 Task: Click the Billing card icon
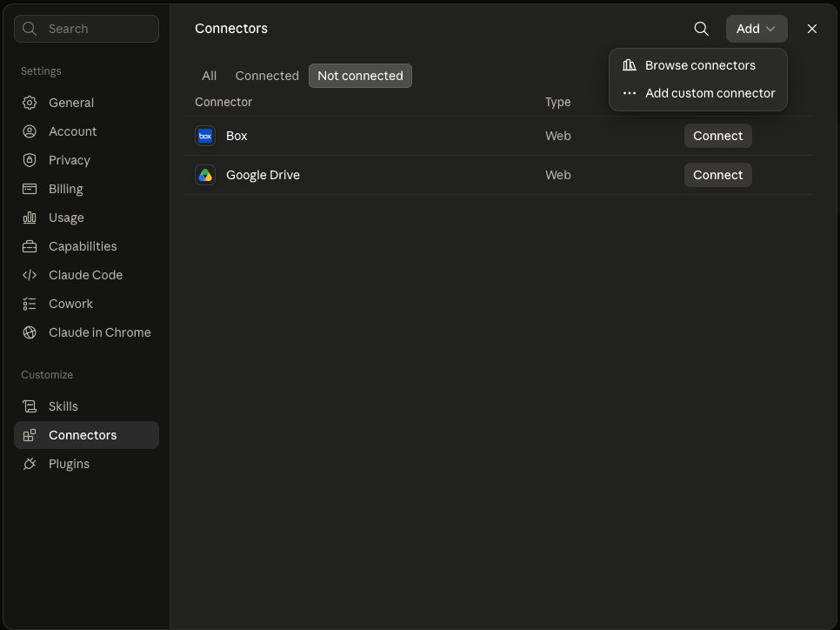tap(30, 189)
